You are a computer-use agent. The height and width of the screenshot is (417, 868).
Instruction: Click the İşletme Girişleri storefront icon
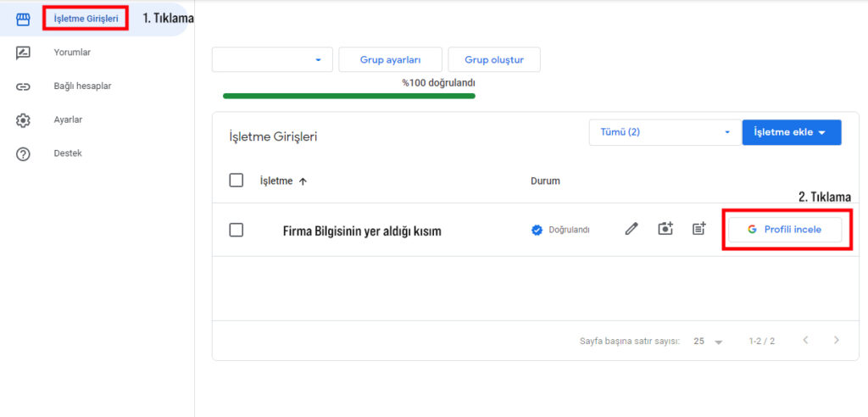(x=23, y=19)
